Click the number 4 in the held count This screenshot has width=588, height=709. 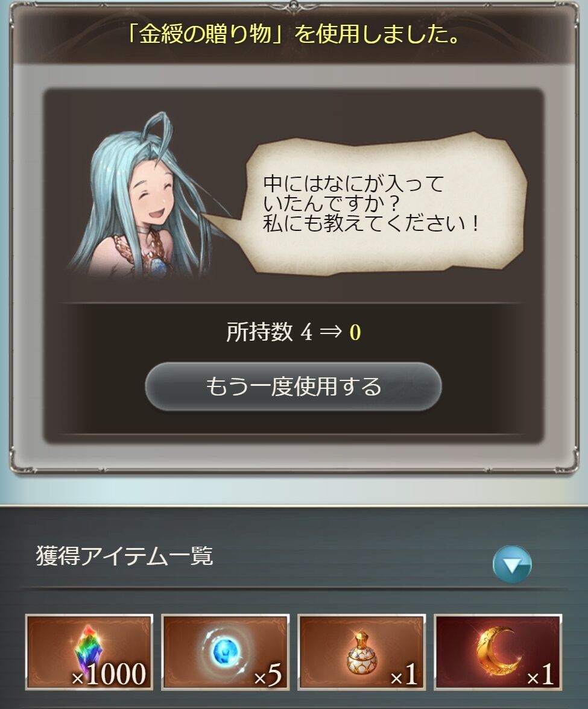(x=306, y=333)
